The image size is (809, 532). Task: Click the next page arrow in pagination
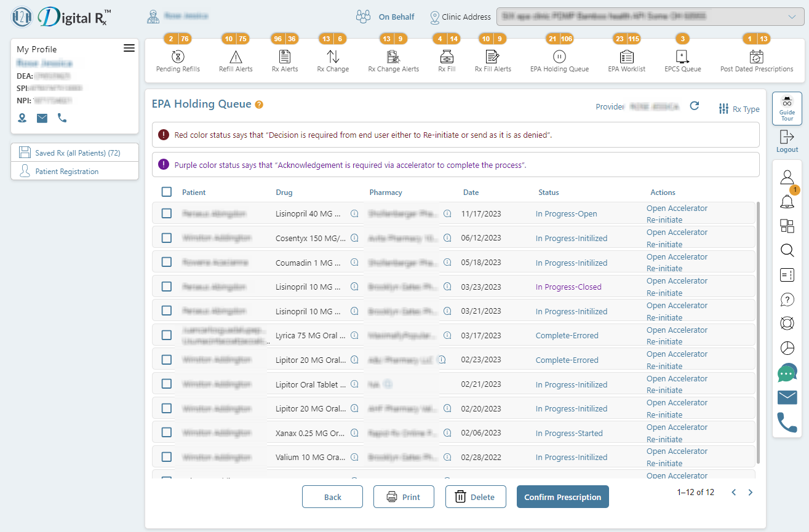[750, 492]
